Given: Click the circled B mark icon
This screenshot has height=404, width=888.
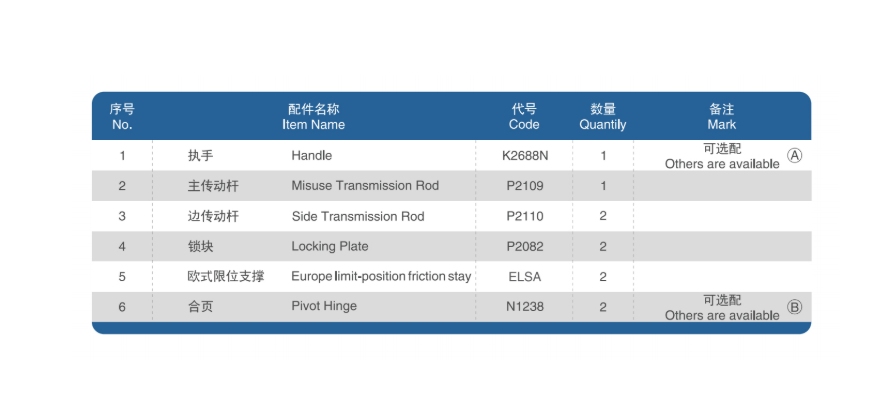Looking at the screenshot, I should click(795, 307).
